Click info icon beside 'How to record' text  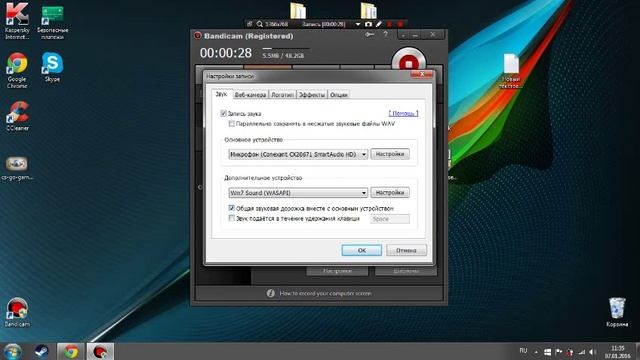(270, 293)
